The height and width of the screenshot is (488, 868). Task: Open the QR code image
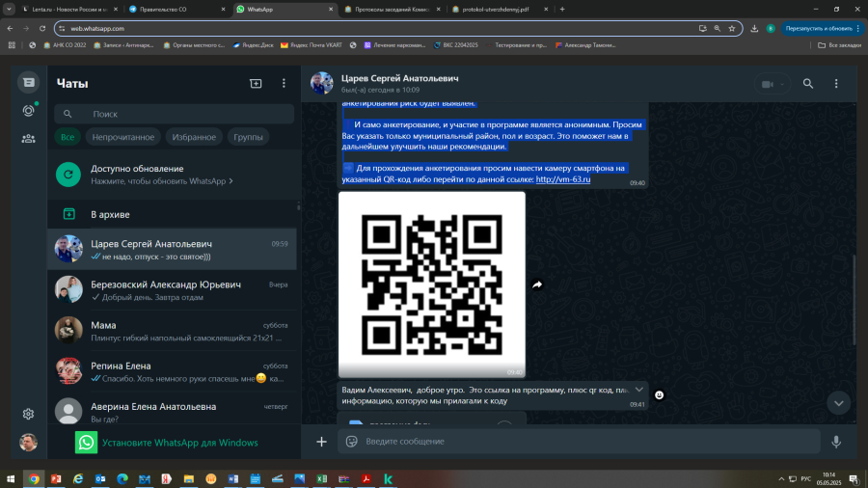(432, 285)
